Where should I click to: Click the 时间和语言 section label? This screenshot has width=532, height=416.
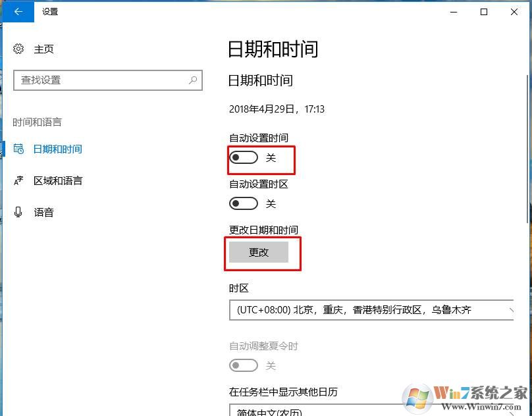coord(38,122)
